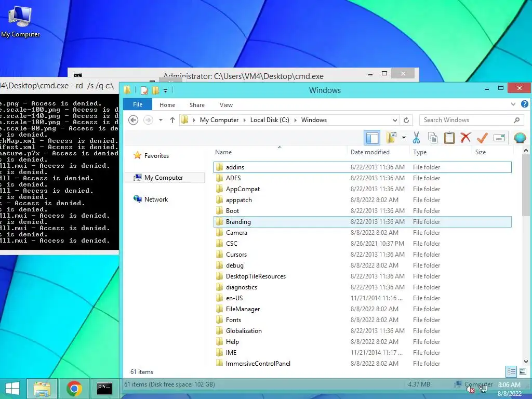The width and height of the screenshot is (532, 399).
Task: Select the apppatch folder
Action: pos(362,200)
